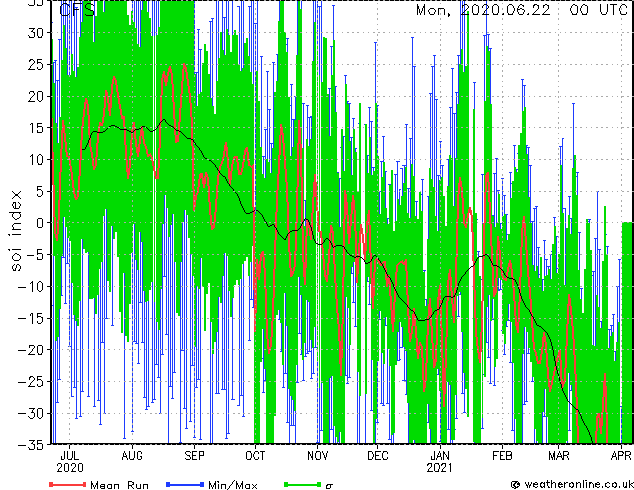Click the y-axis value -35
This screenshot has width=634, height=490.
click(x=31, y=445)
